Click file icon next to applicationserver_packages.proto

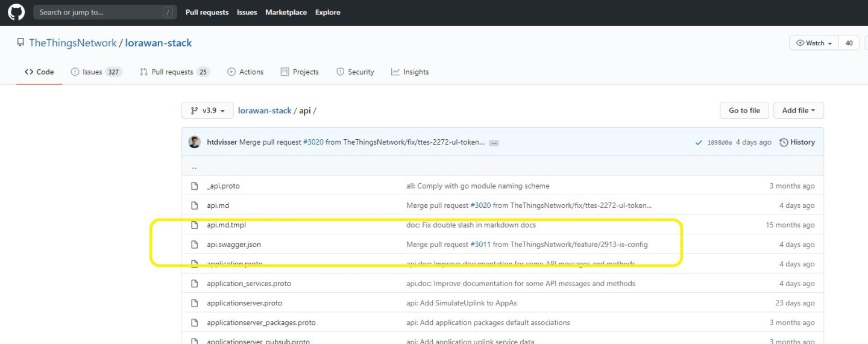195,322
